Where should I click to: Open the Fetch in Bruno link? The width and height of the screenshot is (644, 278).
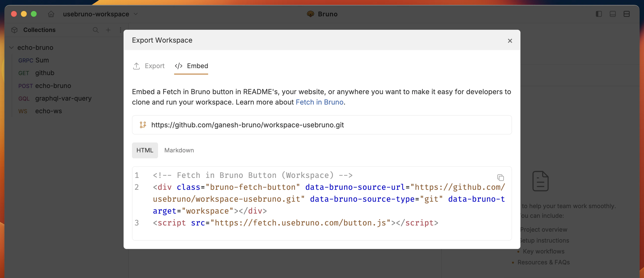[319, 102]
